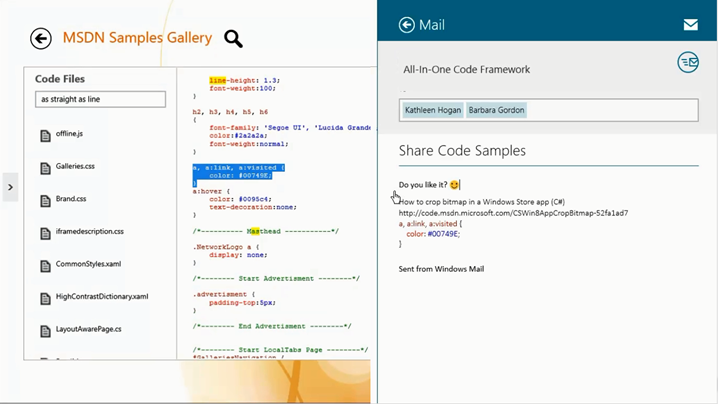Click the Galleries.css file icon
This screenshot has width=718, height=404.
point(45,168)
